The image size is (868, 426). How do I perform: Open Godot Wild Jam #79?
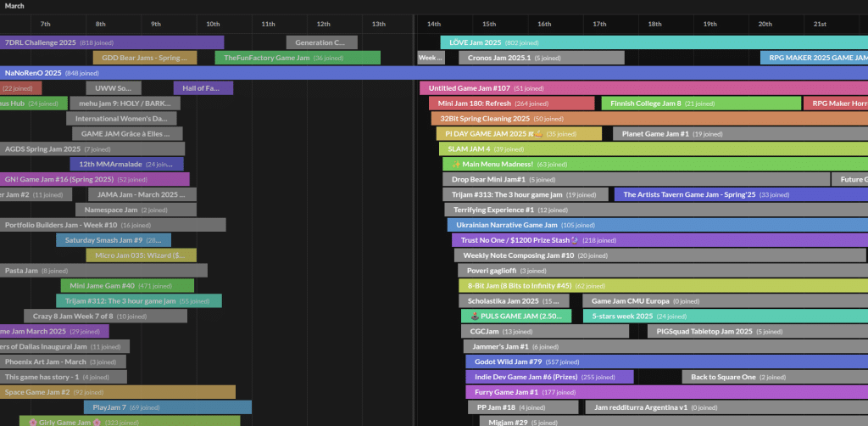point(667,362)
